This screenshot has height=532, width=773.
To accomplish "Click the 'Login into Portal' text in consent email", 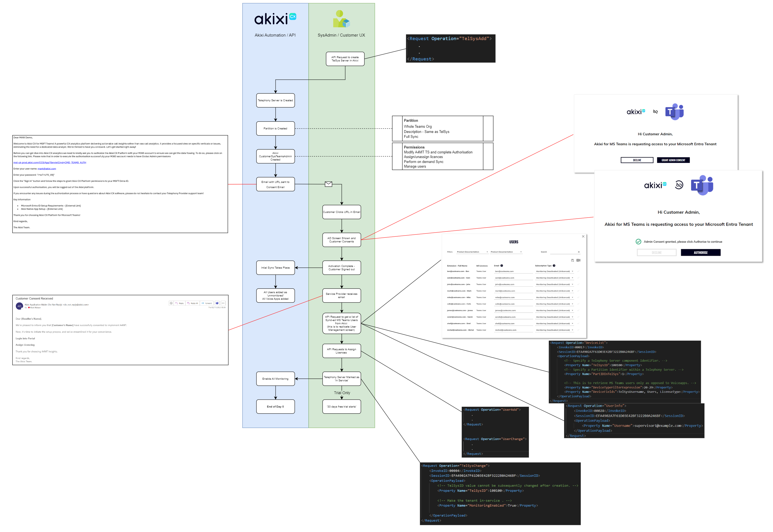I will click(x=25, y=338).
